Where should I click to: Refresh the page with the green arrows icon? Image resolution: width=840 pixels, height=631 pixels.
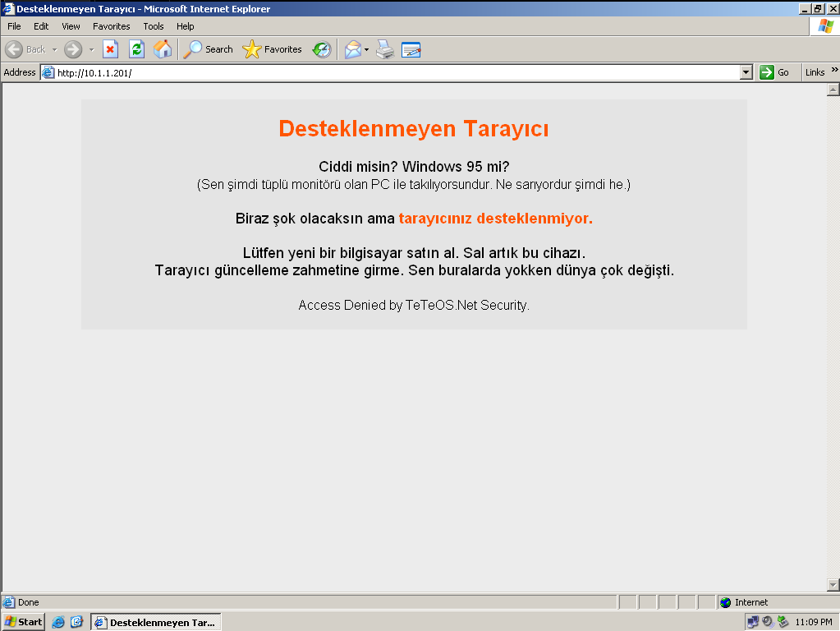(x=136, y=50)
